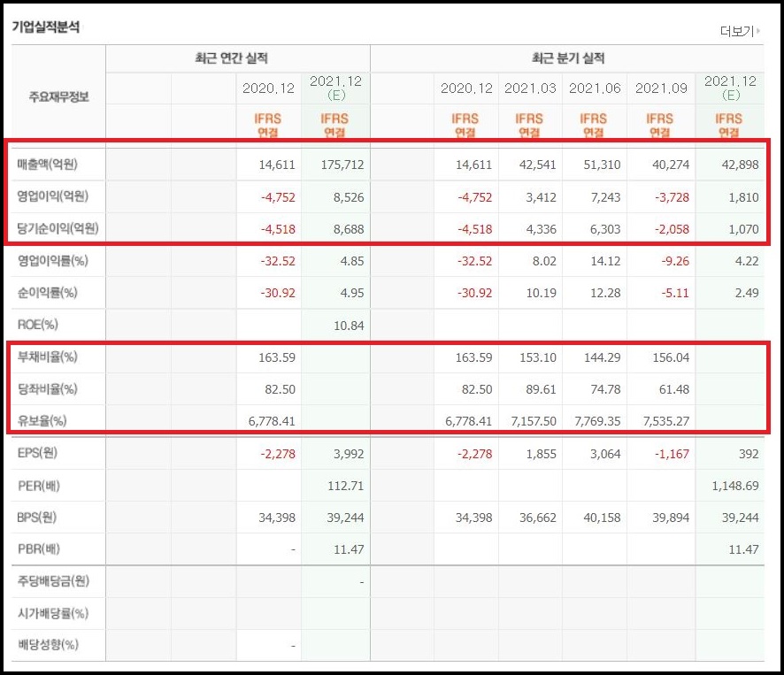
Task: Click the quarterly sales value 42,541
Action: [x=537, y=165]
